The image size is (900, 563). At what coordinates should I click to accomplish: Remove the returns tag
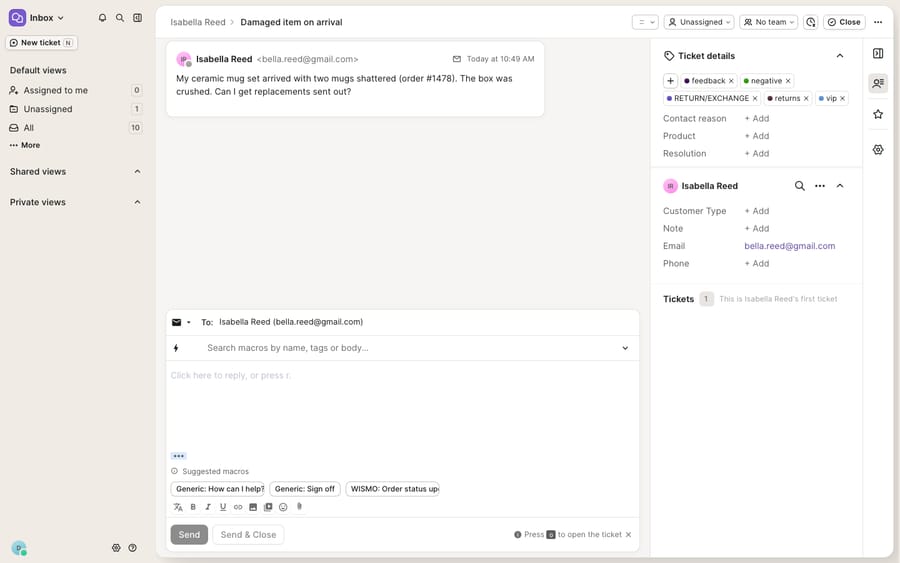click(x=806, y=99)
